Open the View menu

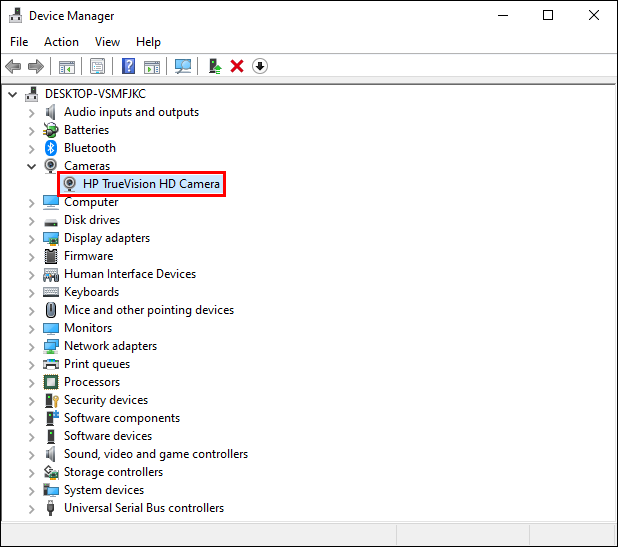click(107, 42)
